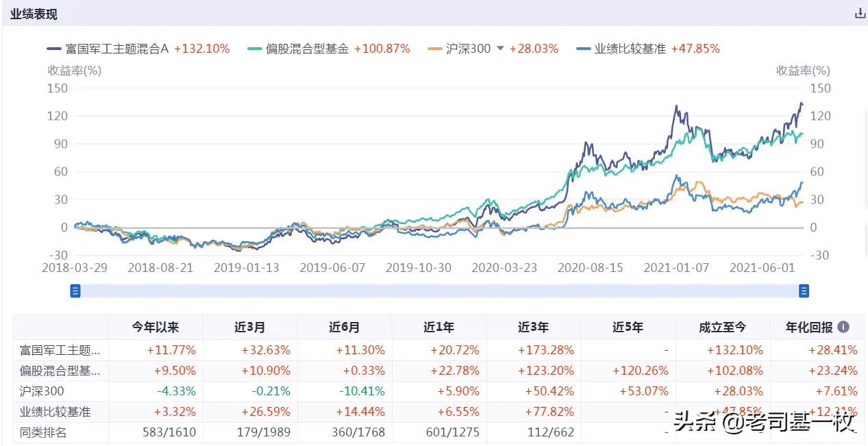Click the left range selector handle
The height and width of the screenshot is (446, 868).
point(75,290)
